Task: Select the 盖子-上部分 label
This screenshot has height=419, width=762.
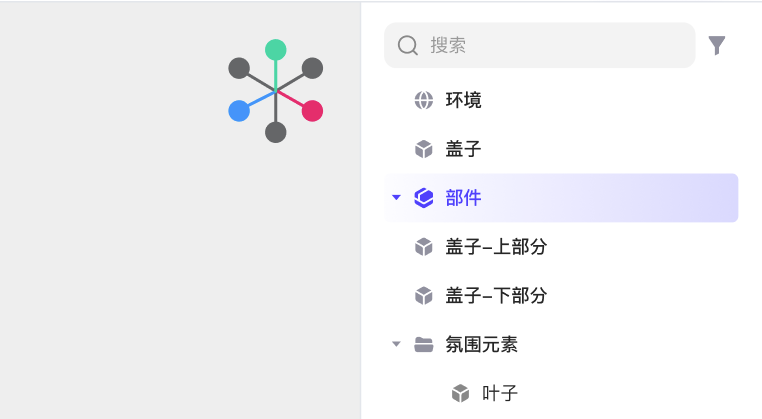Action: pos(496,246)
